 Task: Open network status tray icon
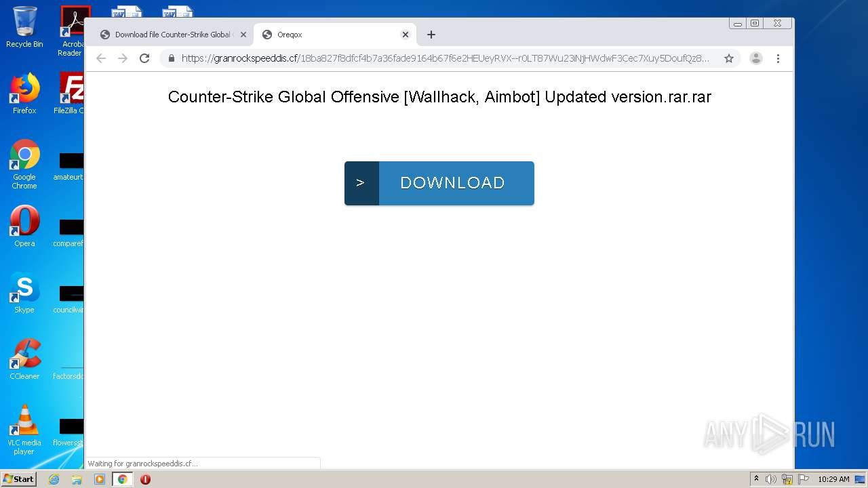pyautogui.click(x=787, y=479)
